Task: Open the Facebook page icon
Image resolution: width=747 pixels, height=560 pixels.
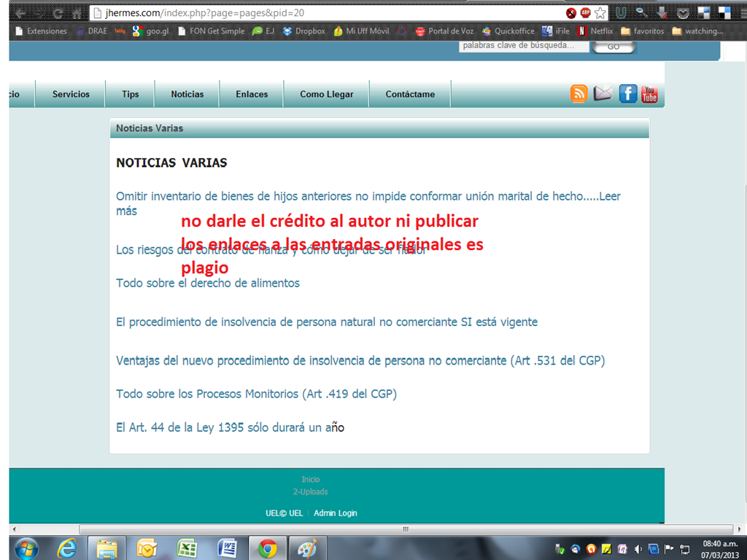Action: coord(627,93)
